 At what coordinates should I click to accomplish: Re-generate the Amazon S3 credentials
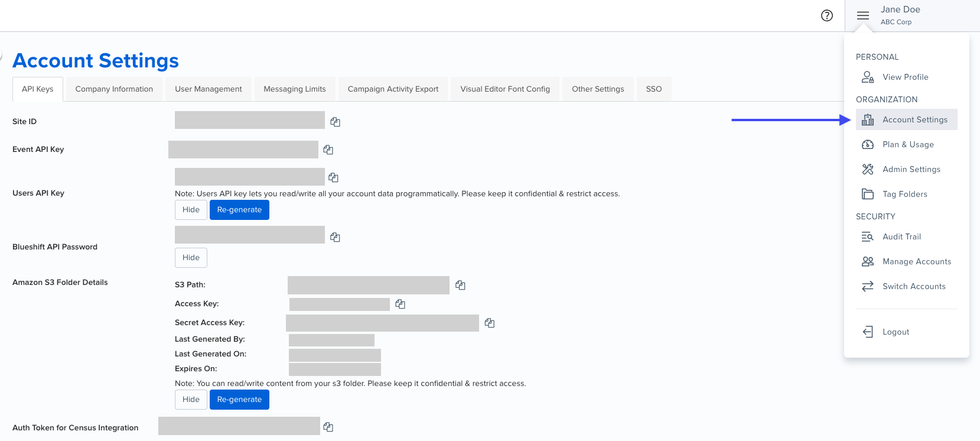coord(239,400)
